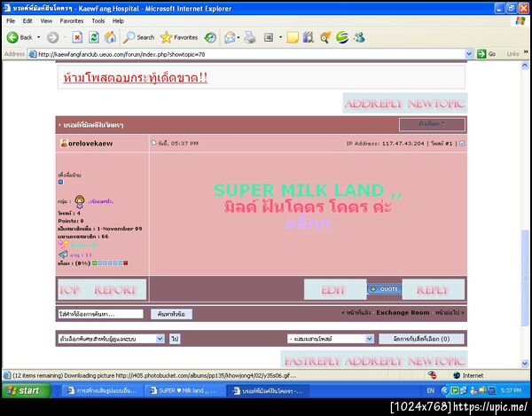Click the warn level percentage bar
Viewport: 532px width, 416px height.
coord(110,263)
